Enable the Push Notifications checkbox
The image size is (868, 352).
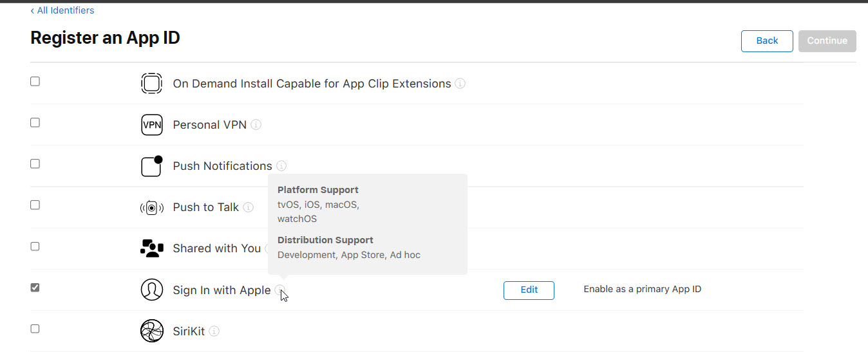35,163
